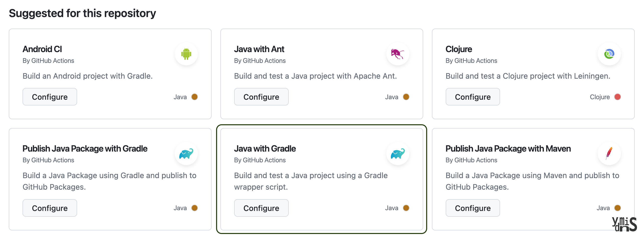
Task: Click "By GitHub Actions" under Java with Ant
Action: [260, 60]
